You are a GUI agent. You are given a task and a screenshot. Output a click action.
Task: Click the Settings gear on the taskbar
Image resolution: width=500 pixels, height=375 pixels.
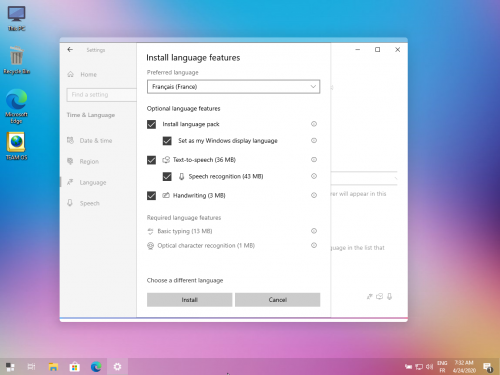click(x=117, y=367)
